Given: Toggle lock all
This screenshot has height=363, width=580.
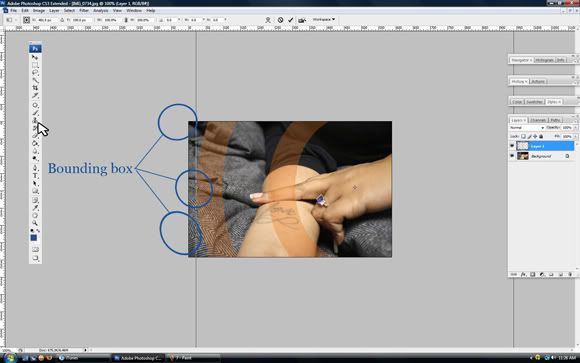Looking at the screenshot, I should pyautogui.click(x=541, y=137).
